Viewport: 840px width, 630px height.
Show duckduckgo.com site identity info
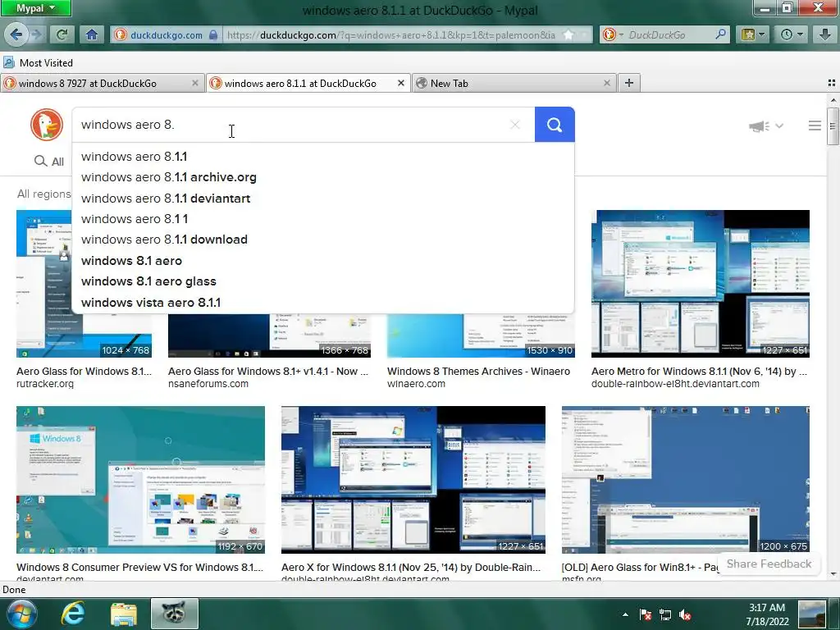[x=166, y=34]
